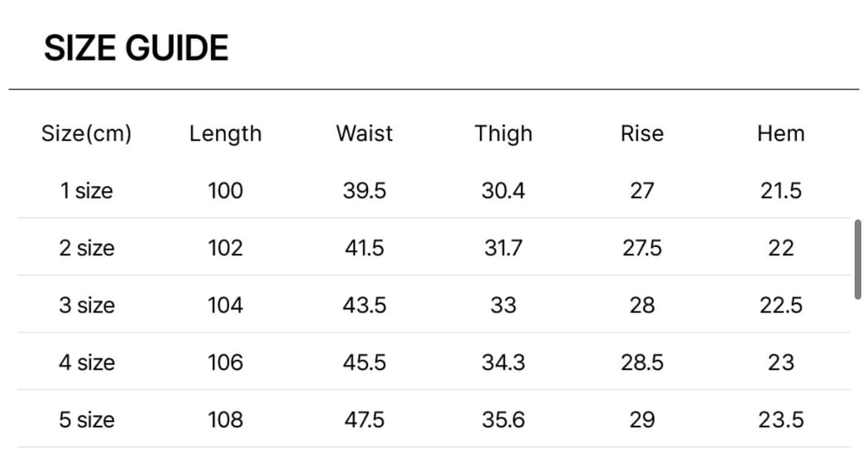Screen dimensions: 868x459
Task: Click the Size(cm) header cell
Action: tap(86, 133)
